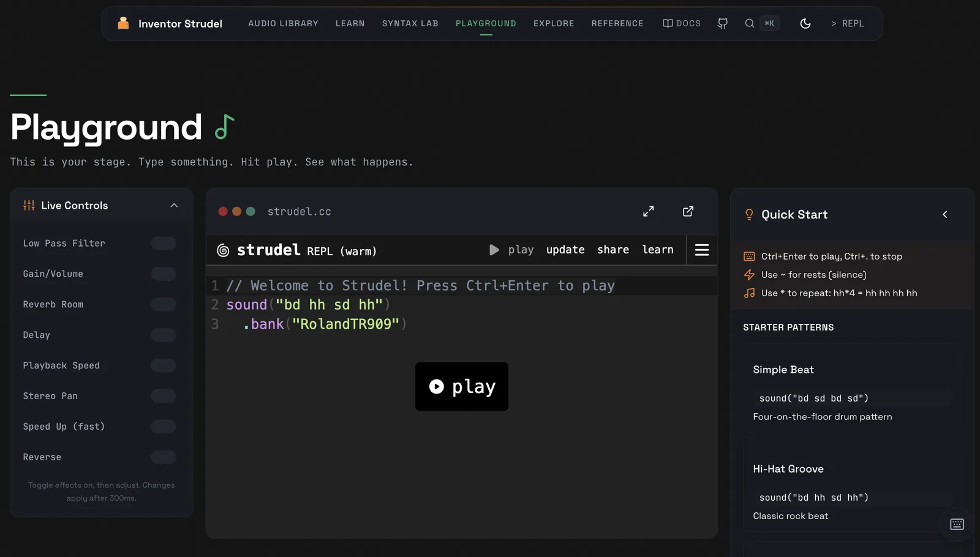The height and width of the screenshot is (557, 980).
Task: Click the Inventor Strudel title text
Action: pyautogui.click(x=180, y=23)
